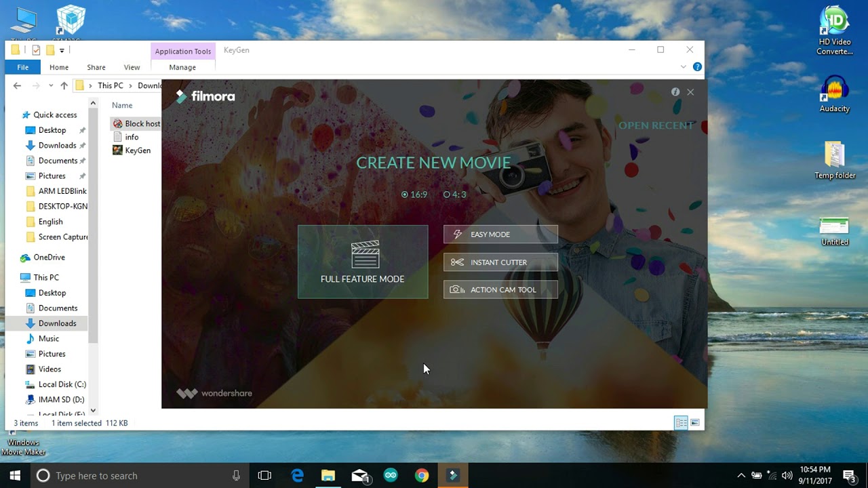Click the Filmora logo
The width and height of the screenshot is (868, 488).
[x=205, y=96]
